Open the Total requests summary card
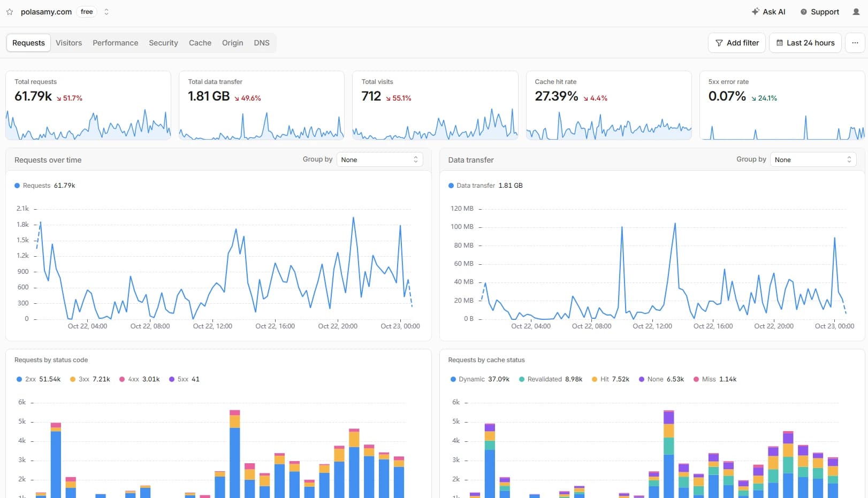Screen dimensions: 868x498 point(88,105)
